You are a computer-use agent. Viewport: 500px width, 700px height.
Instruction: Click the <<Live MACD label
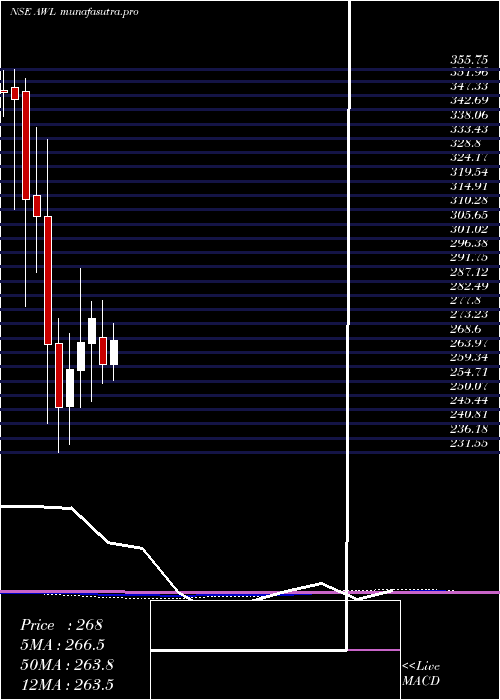421,673
